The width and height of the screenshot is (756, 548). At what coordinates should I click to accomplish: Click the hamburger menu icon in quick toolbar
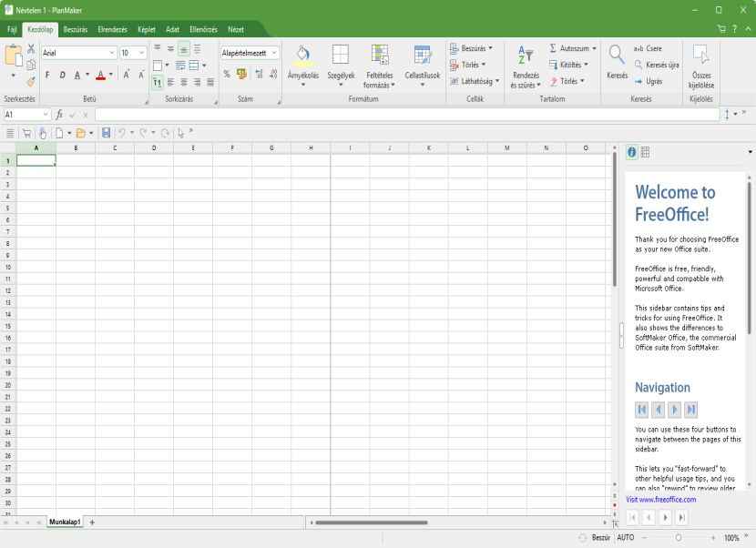pyautogui.click(x=10, y=133)
